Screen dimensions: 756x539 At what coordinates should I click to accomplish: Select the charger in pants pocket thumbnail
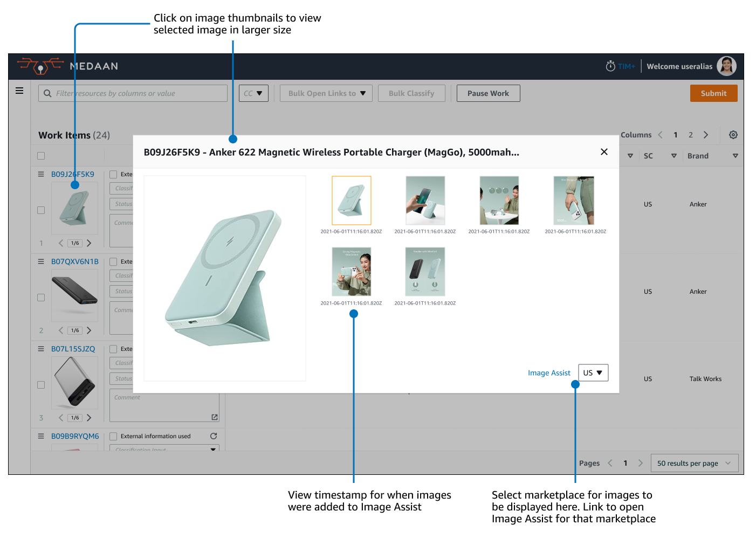[574, 201]
